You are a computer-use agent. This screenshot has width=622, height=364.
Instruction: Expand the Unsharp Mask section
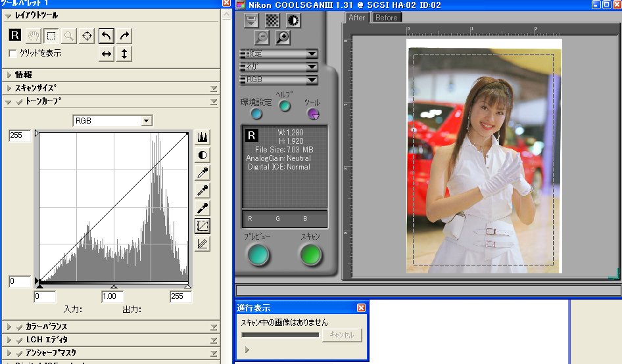tap(9, 353)
